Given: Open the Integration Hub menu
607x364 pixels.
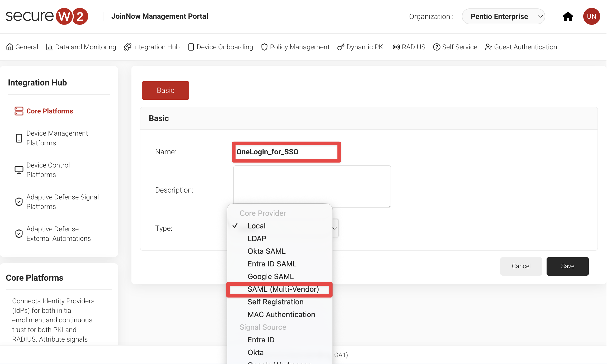Looking at the screenshot, I should click(152, 47).
